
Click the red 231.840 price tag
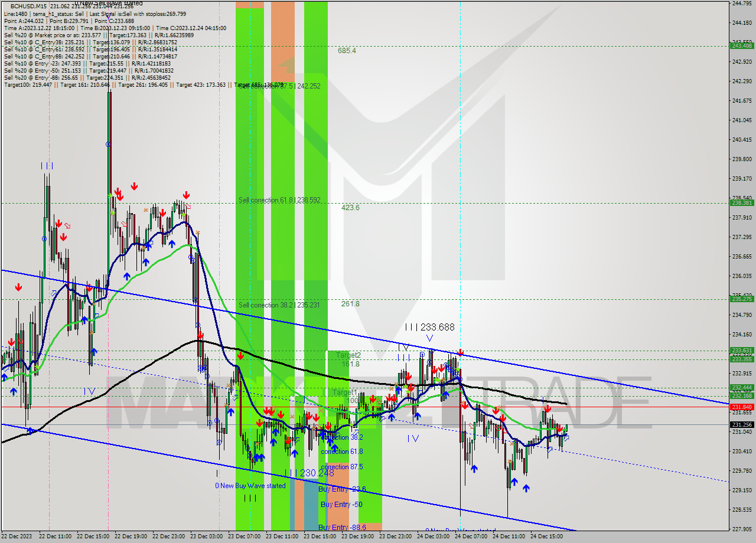tap(742, 407)
